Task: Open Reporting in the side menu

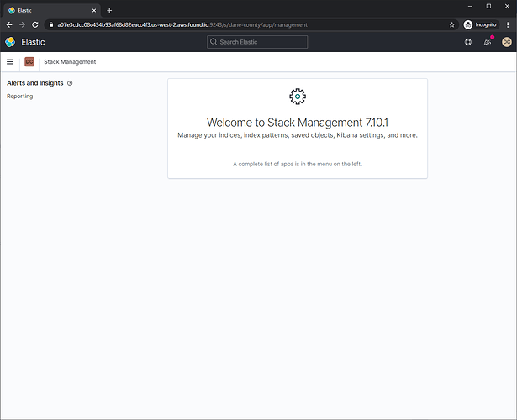Action: pos(20,97)
